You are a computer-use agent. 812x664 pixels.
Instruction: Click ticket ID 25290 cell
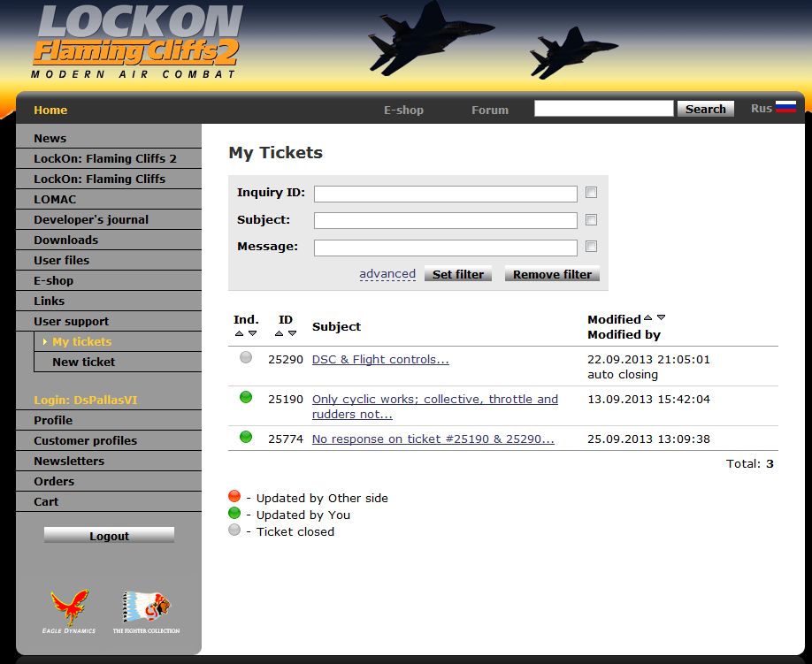tap(286, 359)
